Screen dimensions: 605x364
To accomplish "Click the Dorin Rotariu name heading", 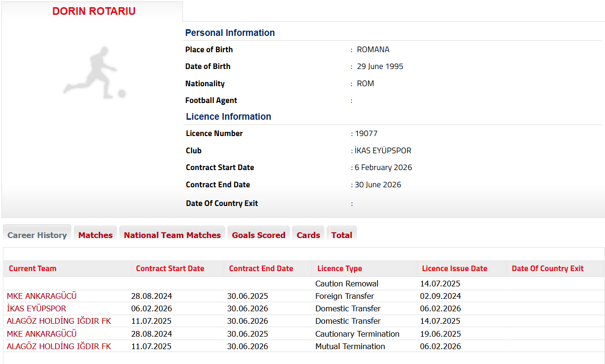I will pos(94,11).
